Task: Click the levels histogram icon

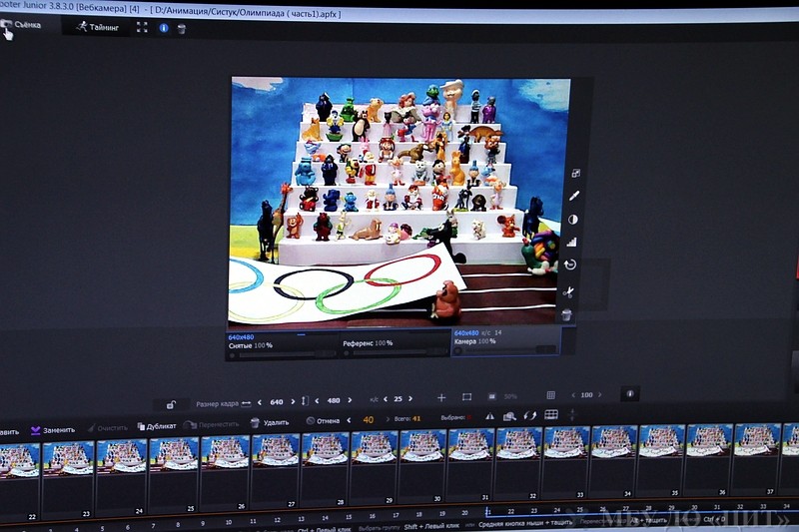Action: point(572,242)
